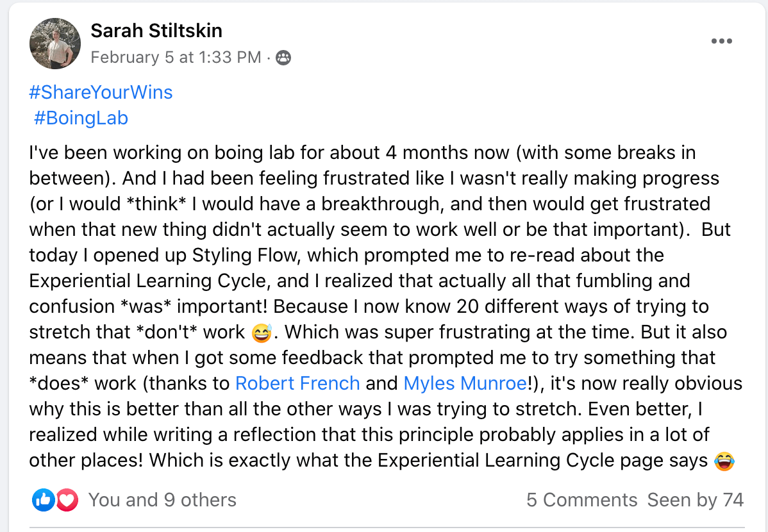768x532 pixels.
Task: Open the post timestamp February 5
Action: coord(176,58)
